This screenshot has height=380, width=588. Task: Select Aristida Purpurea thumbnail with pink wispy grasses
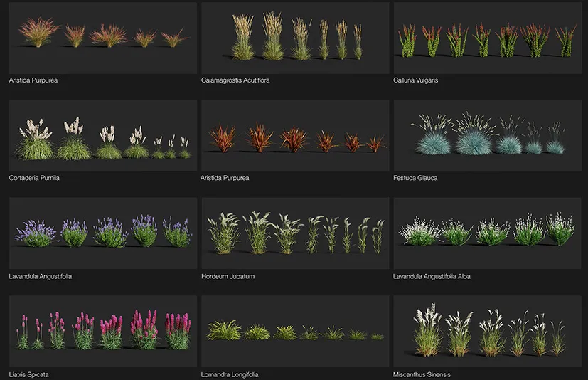click(103, 38)
